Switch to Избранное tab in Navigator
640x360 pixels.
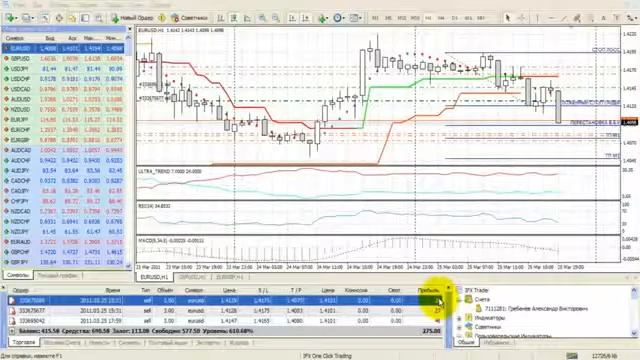(496, 342)
